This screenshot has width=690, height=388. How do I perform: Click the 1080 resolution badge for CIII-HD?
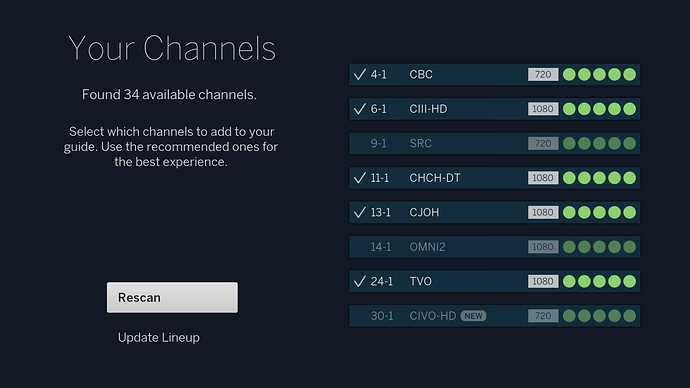click(543, 109)
